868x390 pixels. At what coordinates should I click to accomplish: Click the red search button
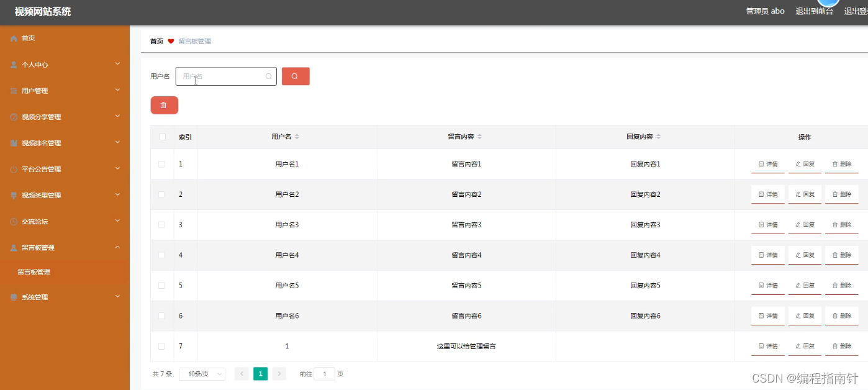pyautogui.click(x=296, y=76)
